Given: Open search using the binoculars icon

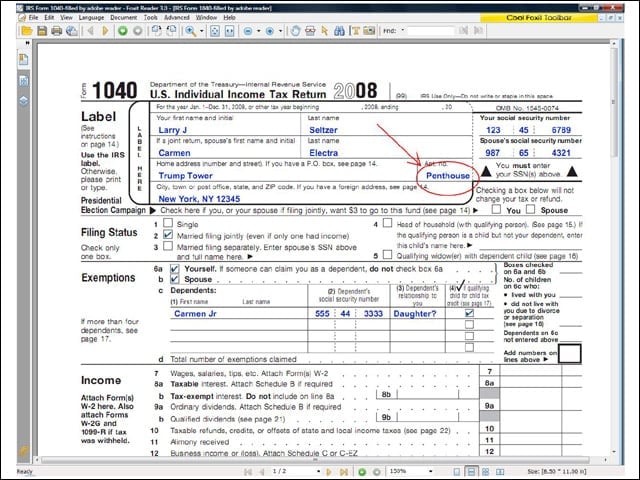Looking at the screenshot, I should point(339,31).
